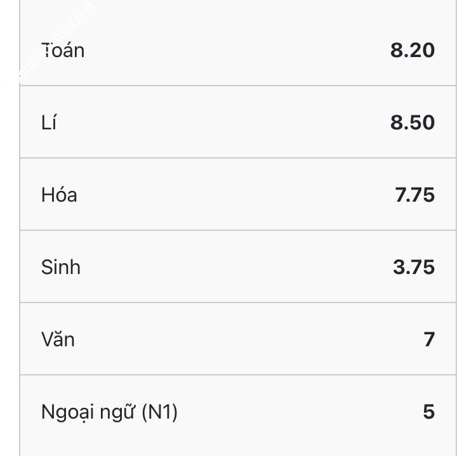The height and width of the screenshot is (456, 476).
Task: Click the Lí table row
Action: tap(238, 122)
